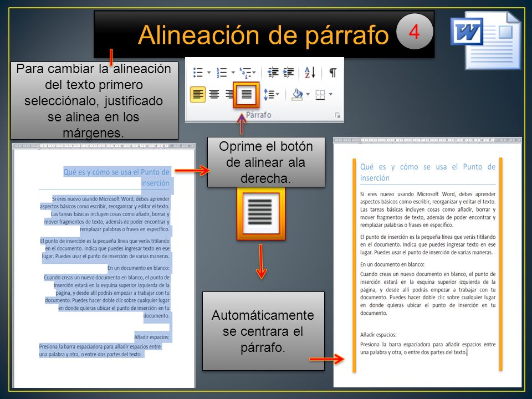Select the Center alignment button

(x=214, y=94)
